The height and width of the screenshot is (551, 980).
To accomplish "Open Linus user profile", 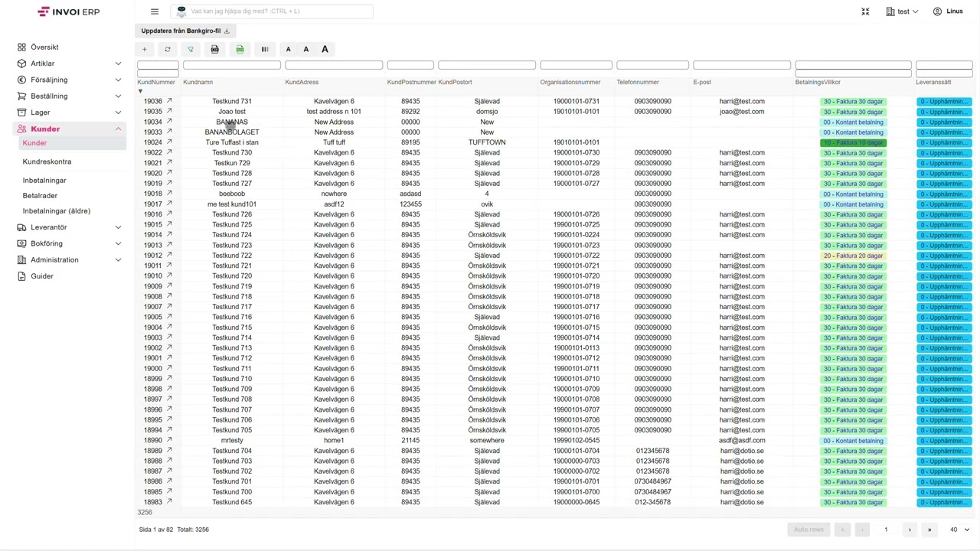I will tap(948, 11).
